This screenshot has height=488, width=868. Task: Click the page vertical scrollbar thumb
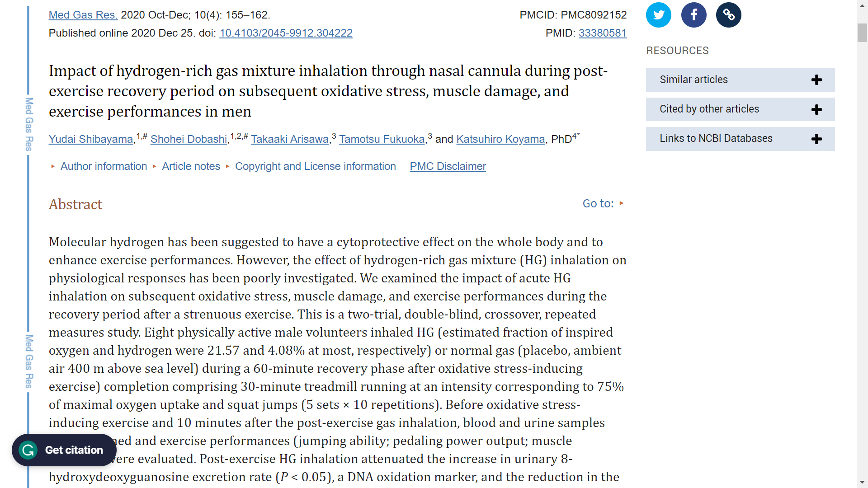click(x=862, y=33)
